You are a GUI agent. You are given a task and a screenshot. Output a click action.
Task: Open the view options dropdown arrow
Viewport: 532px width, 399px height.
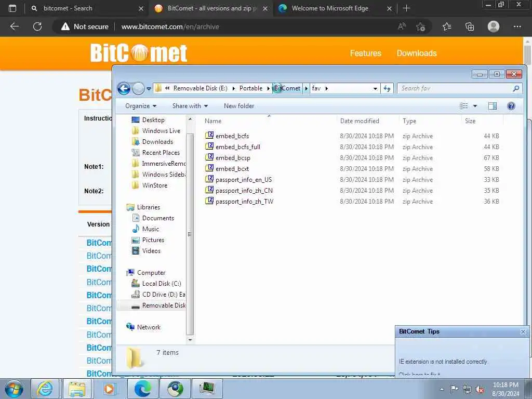(x=475, y=106)
